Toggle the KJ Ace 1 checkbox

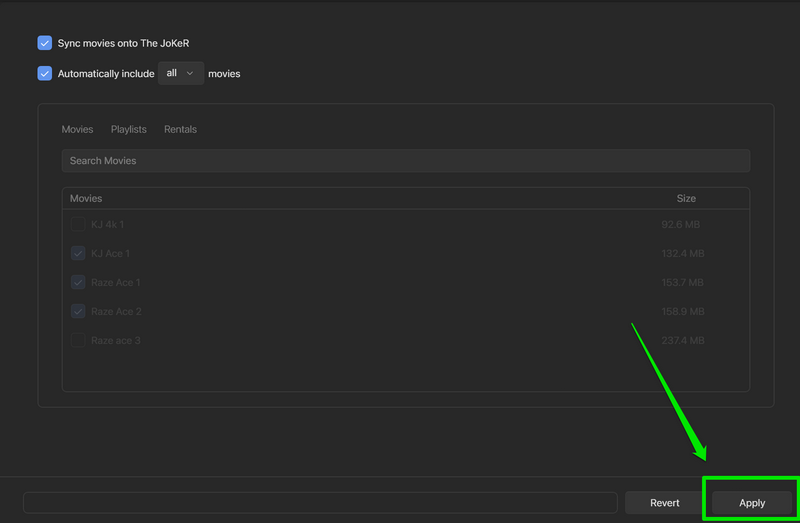(78, 254)
